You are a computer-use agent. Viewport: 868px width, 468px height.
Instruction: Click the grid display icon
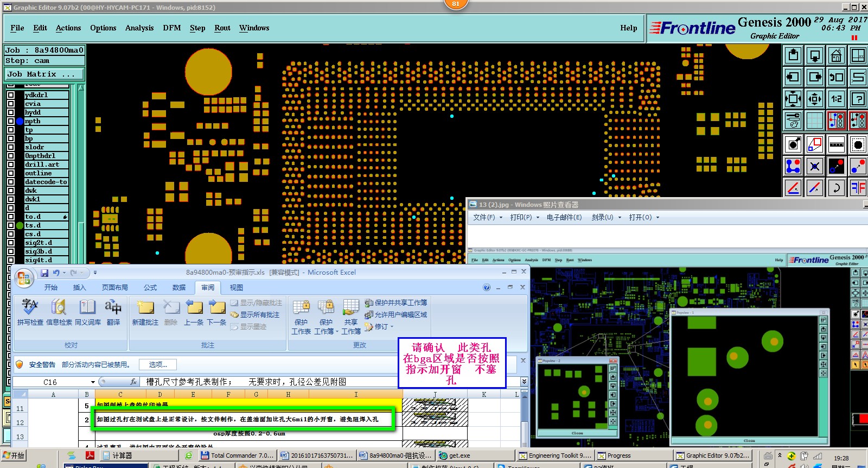[x=815, y=121]
